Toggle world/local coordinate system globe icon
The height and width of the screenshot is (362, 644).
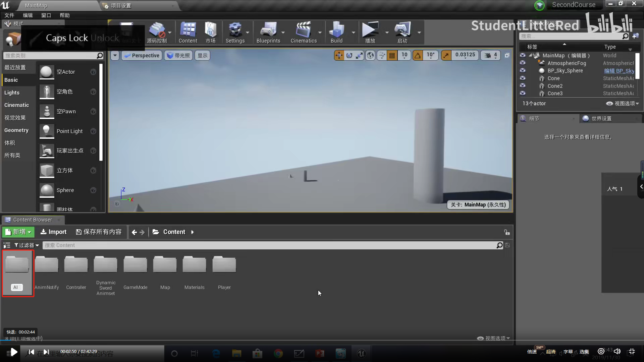(370, 55)
